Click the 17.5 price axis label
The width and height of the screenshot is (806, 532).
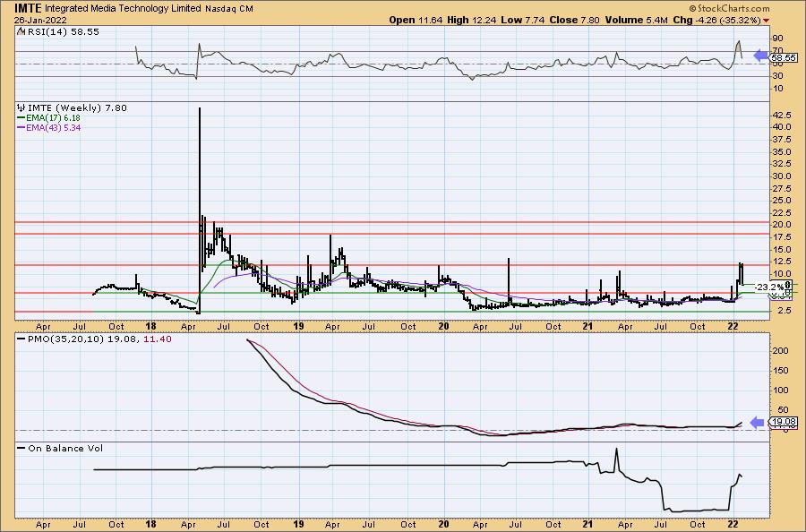781,237
